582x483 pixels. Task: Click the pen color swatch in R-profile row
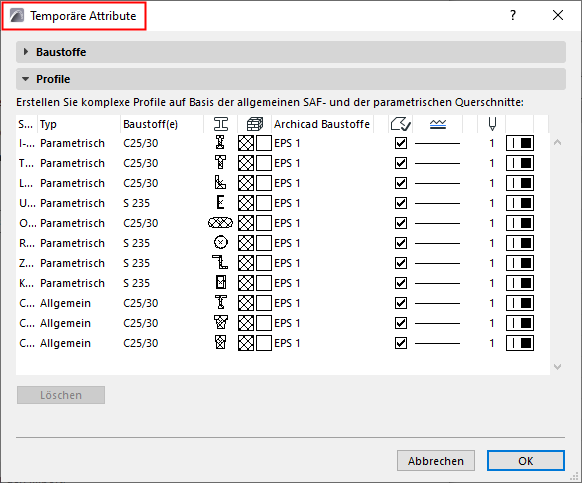click(520, 243)
